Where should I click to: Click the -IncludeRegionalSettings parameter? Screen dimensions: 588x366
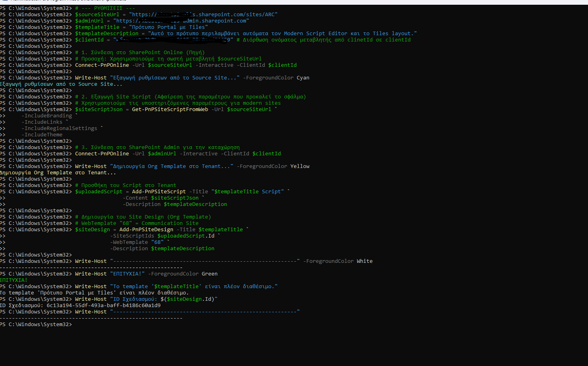coord(59,128)
